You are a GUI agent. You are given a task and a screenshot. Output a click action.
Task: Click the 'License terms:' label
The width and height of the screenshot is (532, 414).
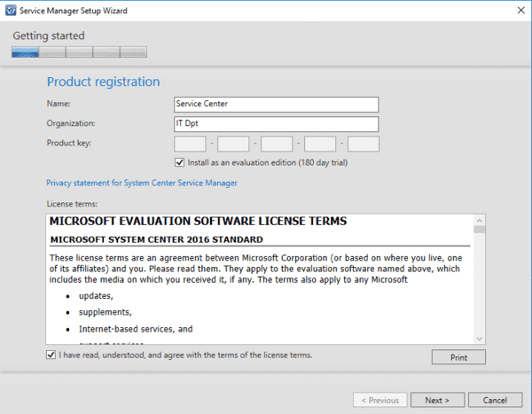click(72, 204)
